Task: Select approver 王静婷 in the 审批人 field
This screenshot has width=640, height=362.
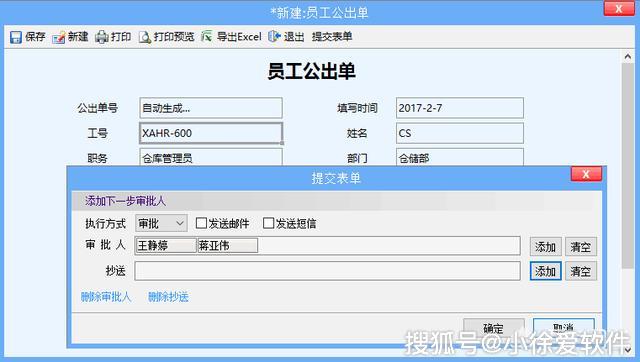Action: [x=166, y=245]
